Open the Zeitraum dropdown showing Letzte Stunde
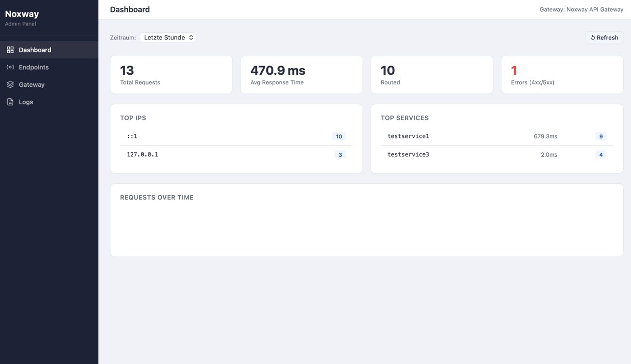This screenshot has height=364, width=631. [x=168, y=38]
